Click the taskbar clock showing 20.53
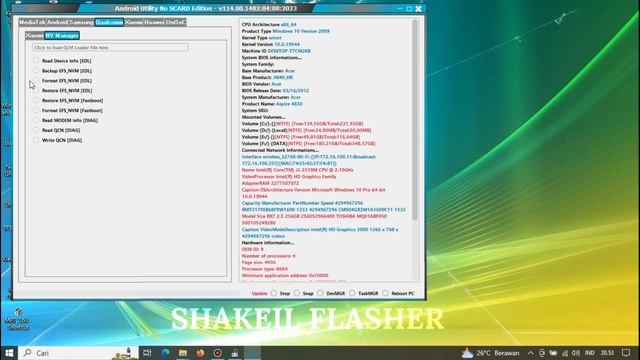 click(x=607, y=353)
